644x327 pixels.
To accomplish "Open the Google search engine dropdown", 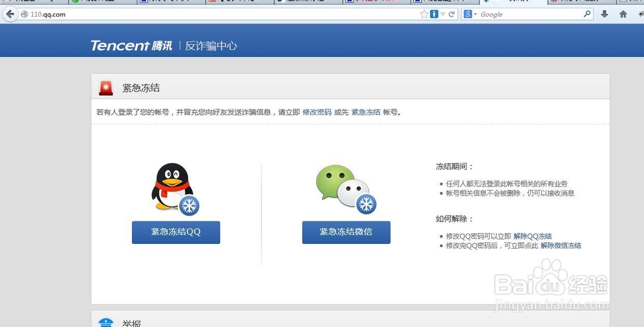I will tap(470, 14).
